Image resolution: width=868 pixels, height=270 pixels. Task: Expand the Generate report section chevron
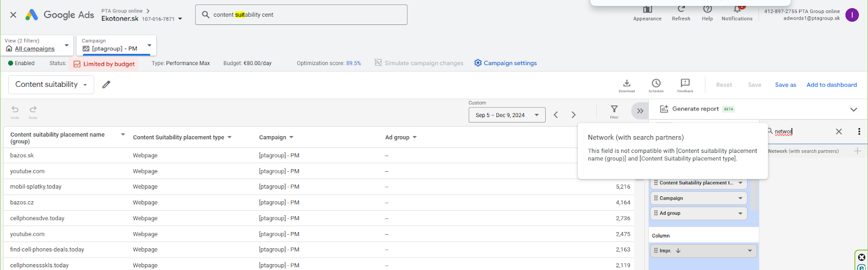[853, 110]
